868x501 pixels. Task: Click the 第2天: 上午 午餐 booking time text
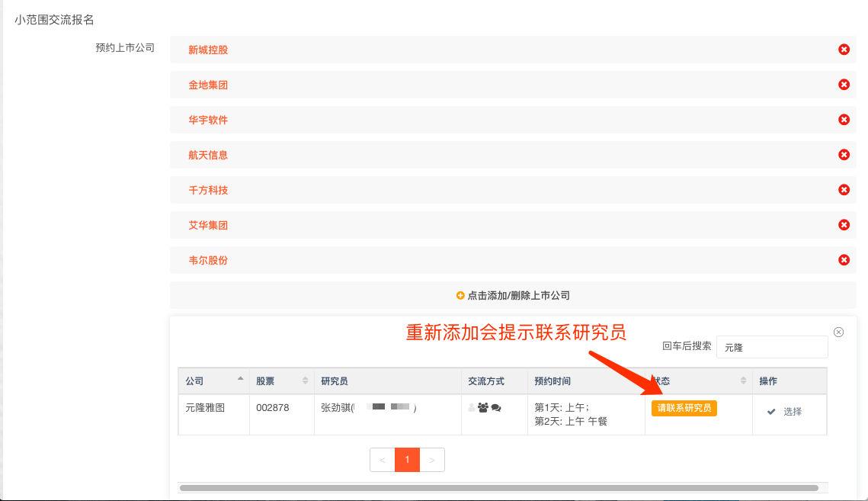571,421
